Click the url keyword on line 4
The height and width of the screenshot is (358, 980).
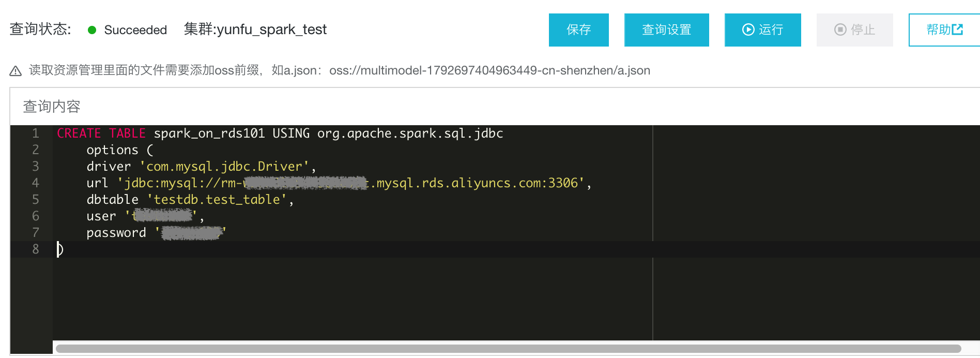click(x=97, y=183)
